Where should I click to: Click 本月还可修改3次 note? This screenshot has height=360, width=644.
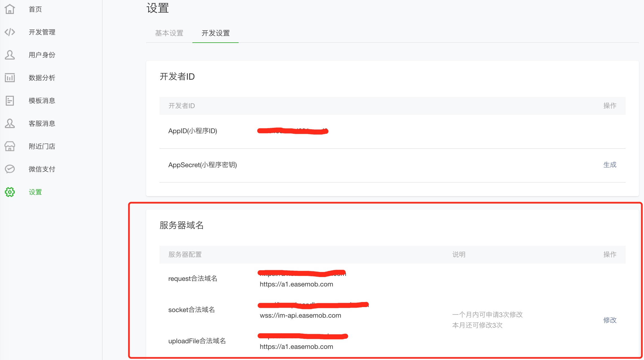(477, 325)
